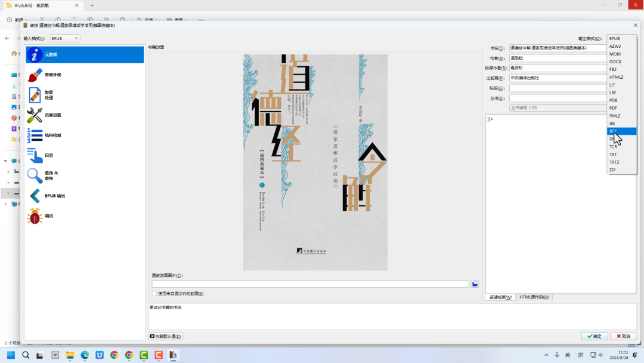Click 恢复默认值 restore defaults button
The height and width of the screenshot is (363, 644).
coord(166,336)
